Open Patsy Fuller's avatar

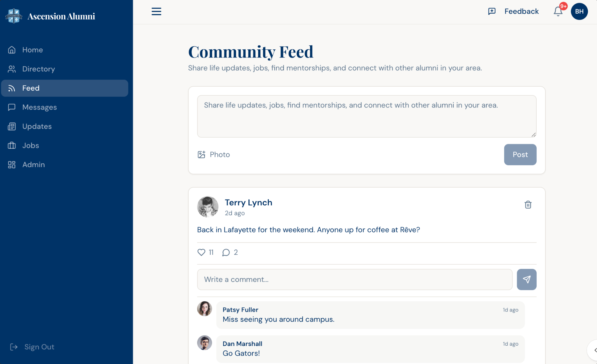(x=204, y=309)
